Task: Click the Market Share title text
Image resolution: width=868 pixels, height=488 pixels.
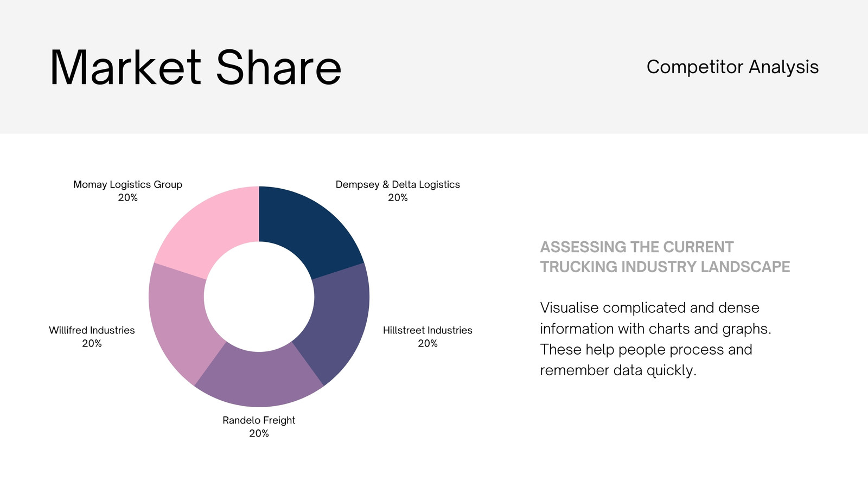Action: pos(196,68)
